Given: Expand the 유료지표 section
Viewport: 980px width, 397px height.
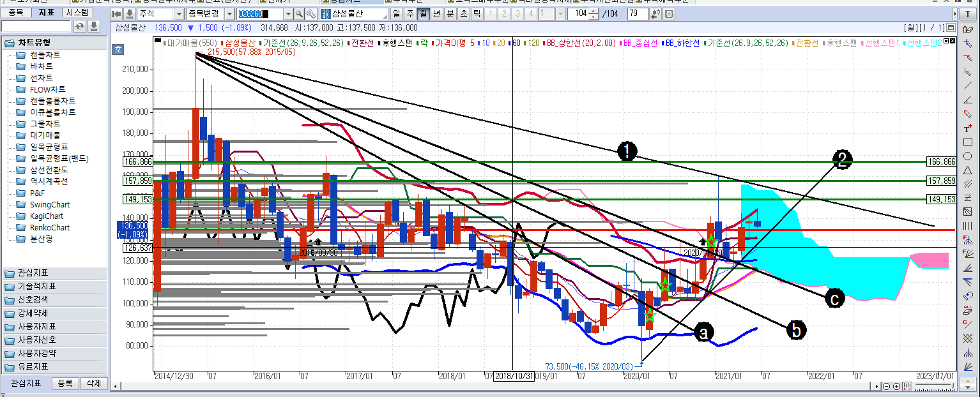Looking at the screenshot, I should point(54,367).
